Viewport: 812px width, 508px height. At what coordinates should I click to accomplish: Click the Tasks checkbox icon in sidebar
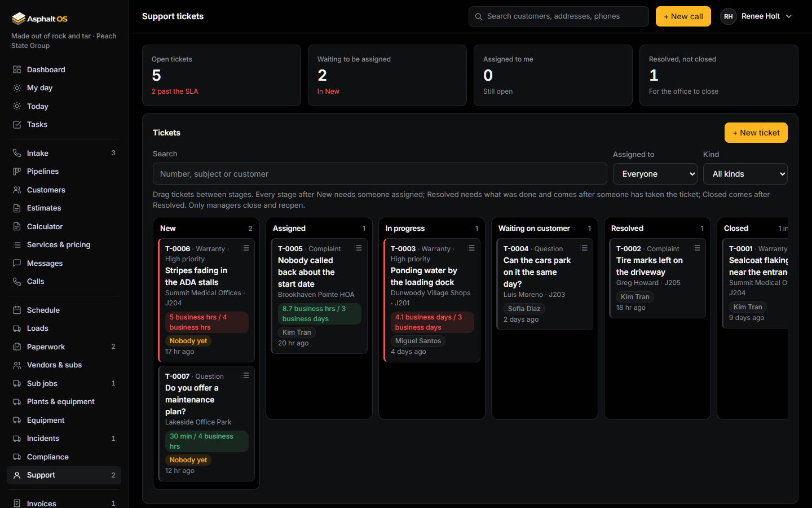tap(17, 125)
